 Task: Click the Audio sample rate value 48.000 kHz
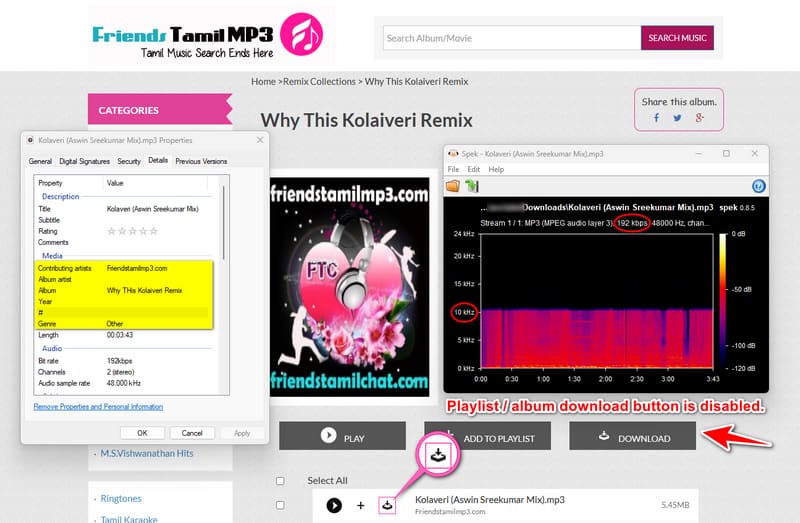coord(123,383)
